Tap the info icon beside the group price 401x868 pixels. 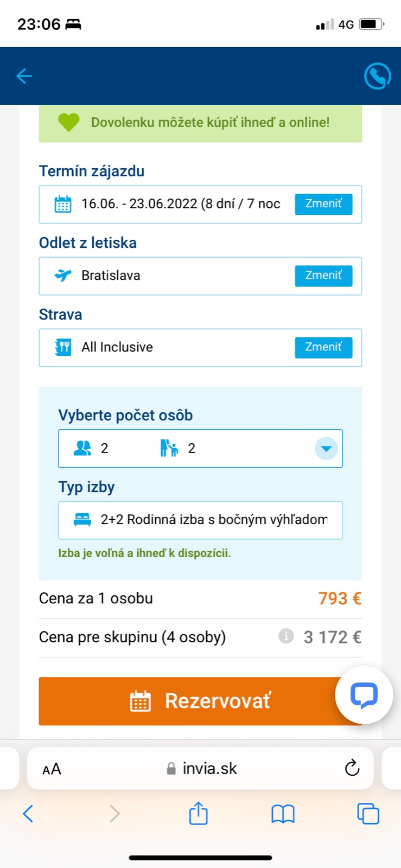[286, 636]
